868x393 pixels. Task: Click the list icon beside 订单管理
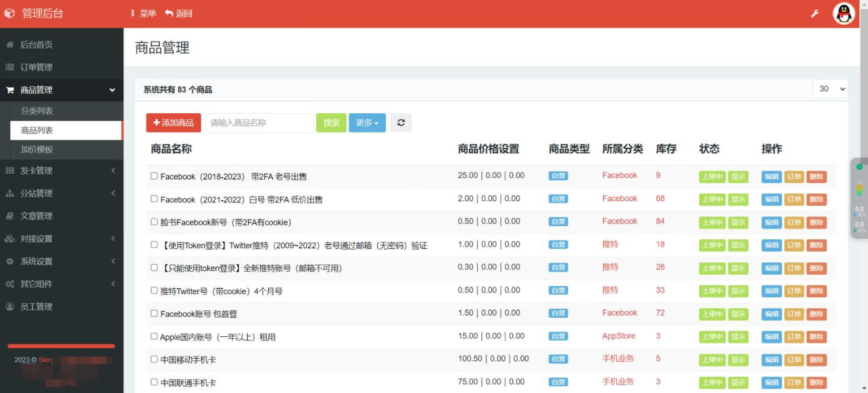coord(10,67)
